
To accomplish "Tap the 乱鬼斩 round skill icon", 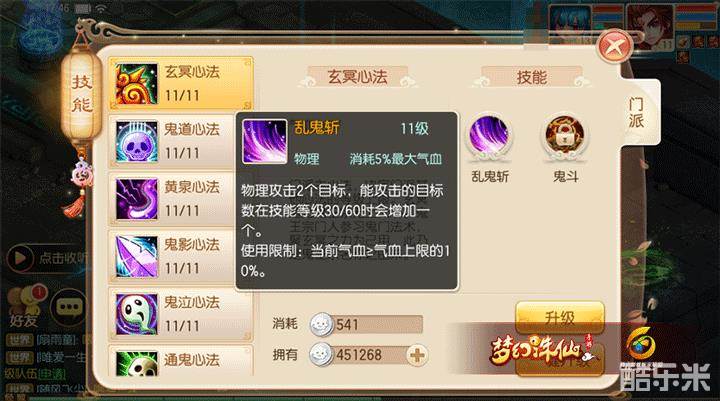I will tap(489, 136).
